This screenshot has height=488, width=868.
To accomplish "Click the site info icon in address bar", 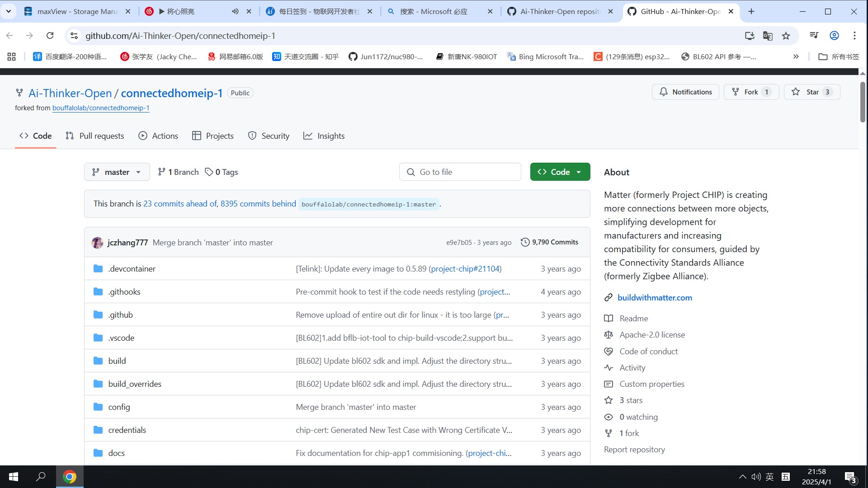I will pos(75,36).
